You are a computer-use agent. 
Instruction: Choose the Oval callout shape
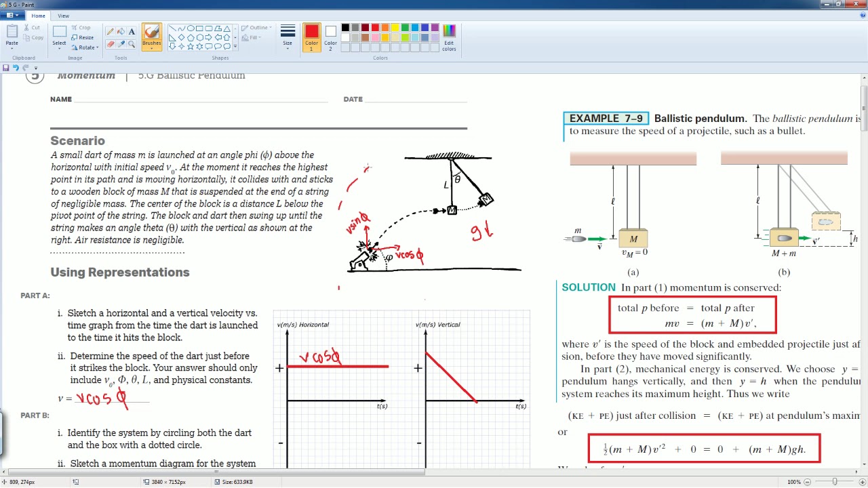218,46
